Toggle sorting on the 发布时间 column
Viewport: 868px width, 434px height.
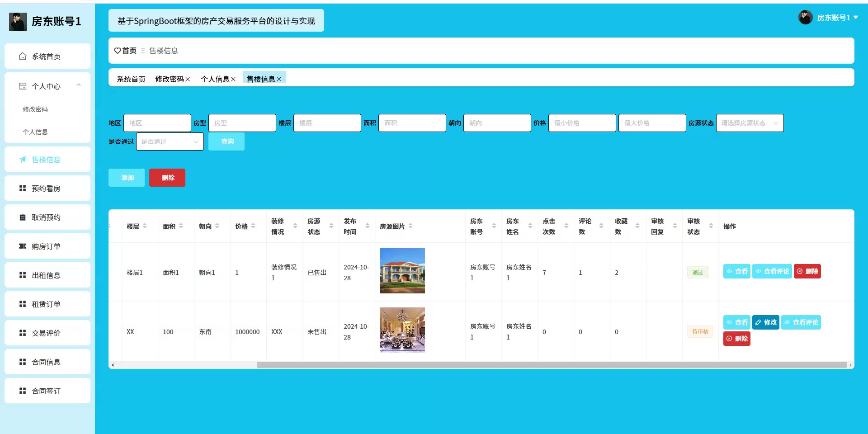click(x=368, y=226)
